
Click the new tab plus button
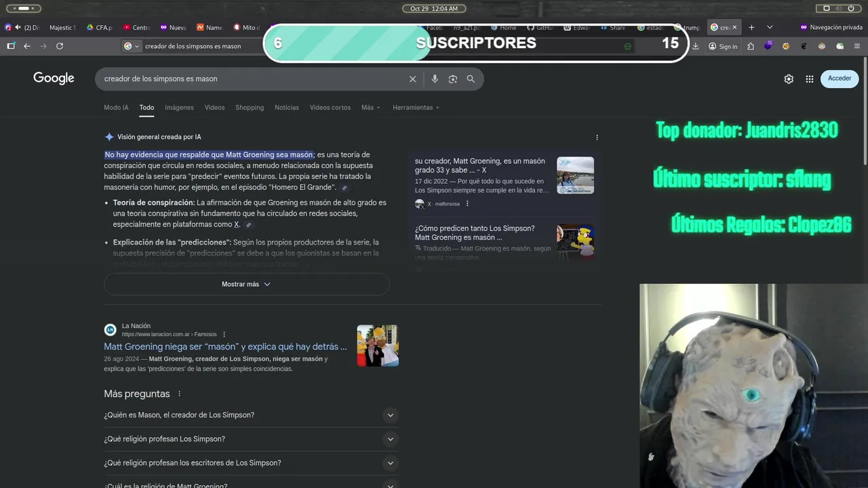click(x=751, y=27)
